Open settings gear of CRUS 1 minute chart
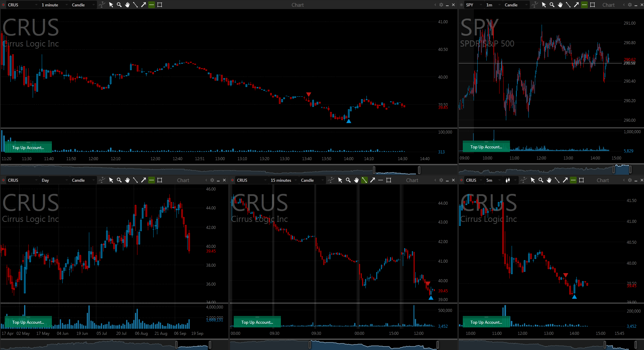644x350 pixels. tap(441, 5)
